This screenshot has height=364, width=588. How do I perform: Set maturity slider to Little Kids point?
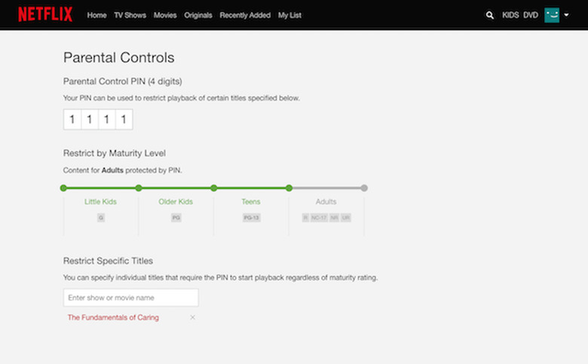(63, 188)
